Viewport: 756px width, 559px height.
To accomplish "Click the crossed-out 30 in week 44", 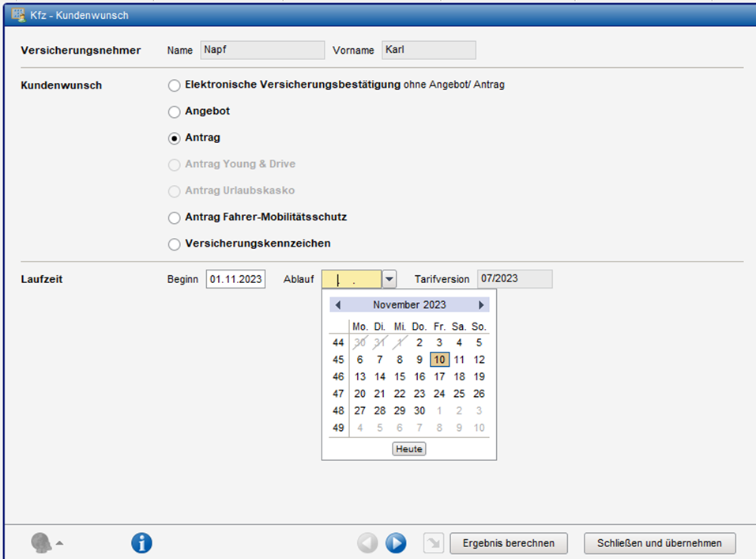I will point(360,342).
